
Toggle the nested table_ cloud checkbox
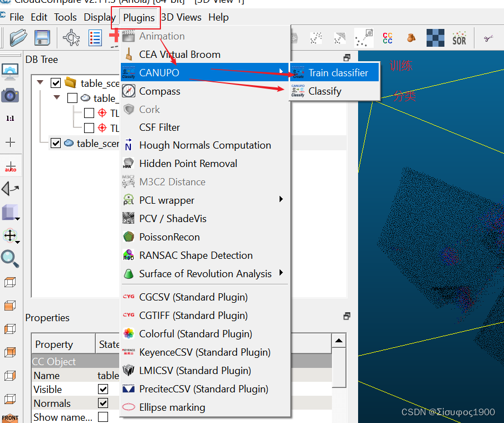pyautogui.click(x=72, y=98)
